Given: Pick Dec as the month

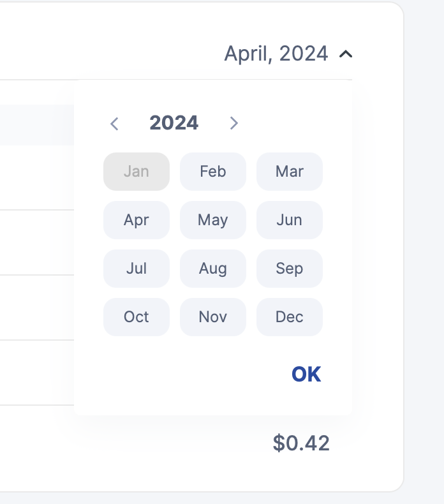Looking at the screenshot, I should point(290,317).
